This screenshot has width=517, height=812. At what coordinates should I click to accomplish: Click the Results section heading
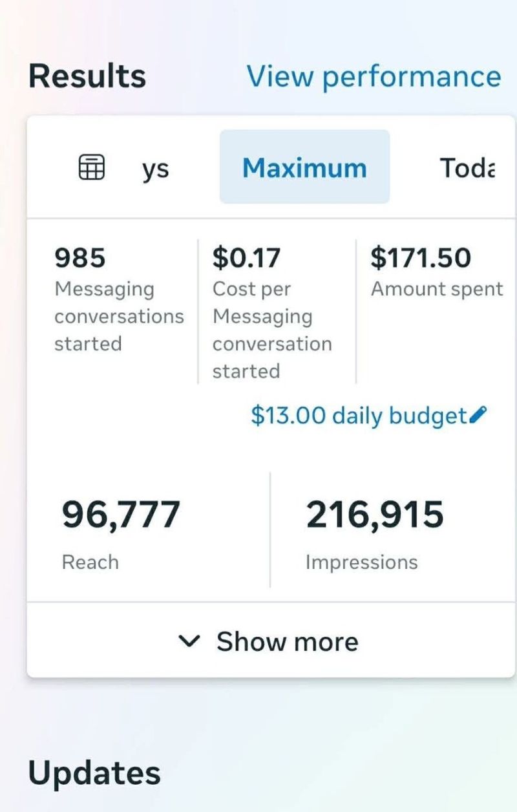(87, 76)
